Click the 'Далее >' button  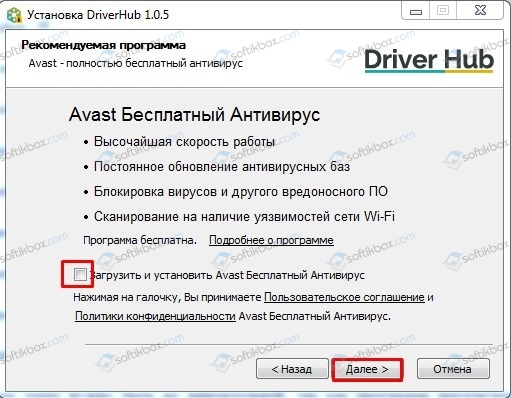click(367, 369)
